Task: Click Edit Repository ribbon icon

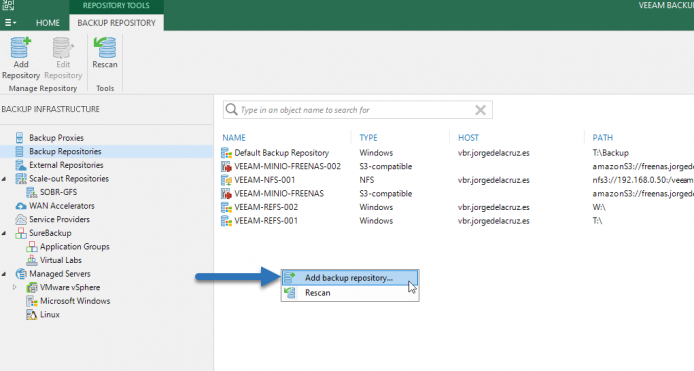Action: click(x=63, y=48)
